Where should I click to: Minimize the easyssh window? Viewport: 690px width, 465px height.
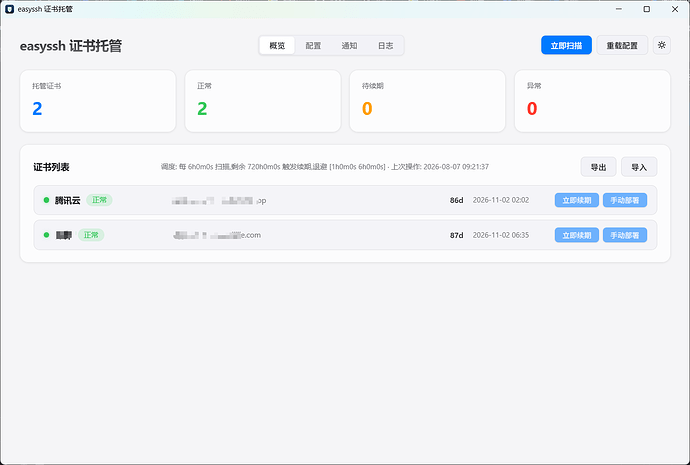[619, 9]
